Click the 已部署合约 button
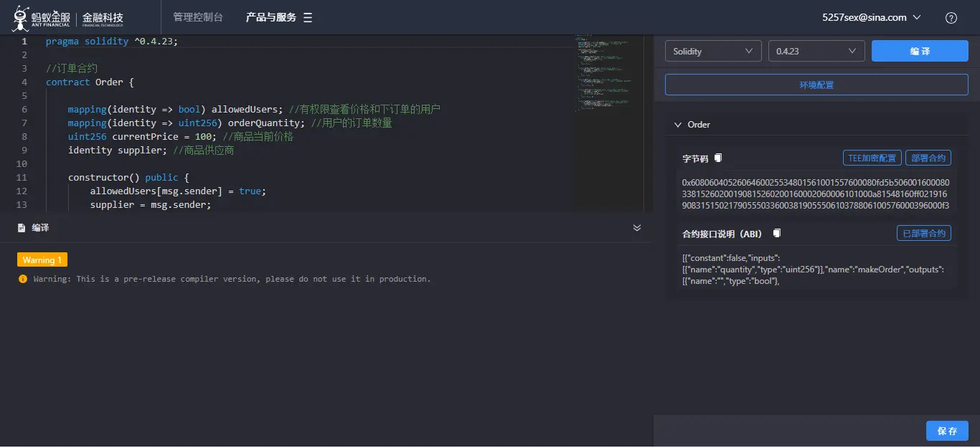This screenshot has width=980, height=448. [x=924, y=233]
